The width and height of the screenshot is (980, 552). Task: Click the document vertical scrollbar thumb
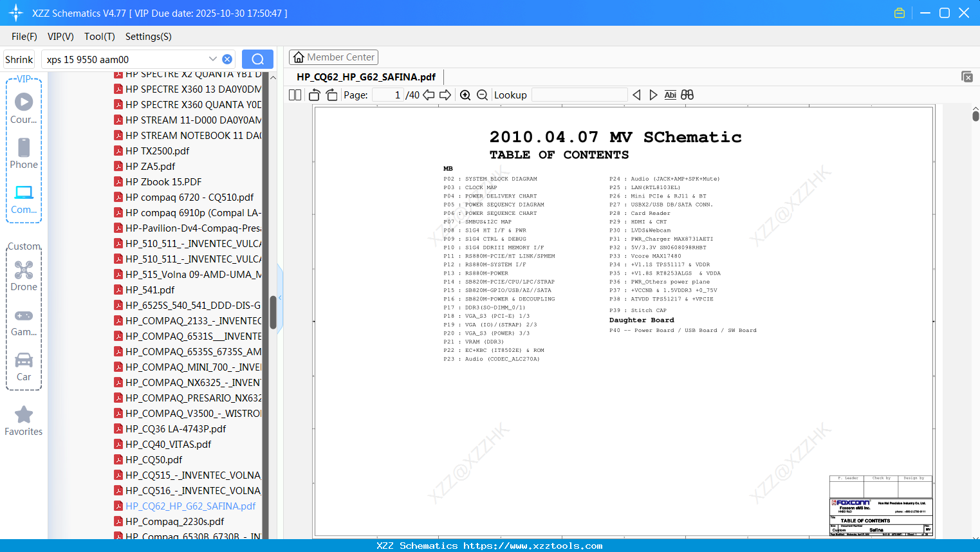[975, 116]
